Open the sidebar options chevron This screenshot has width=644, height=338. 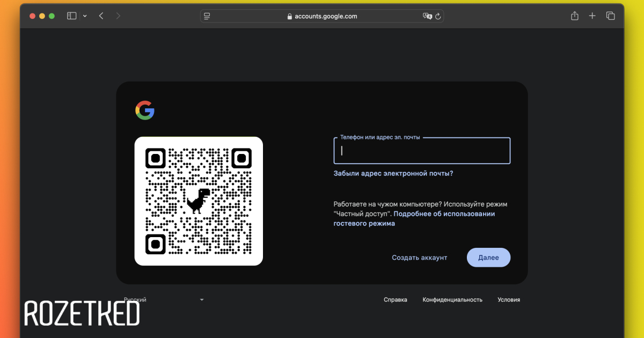[85, 16]
